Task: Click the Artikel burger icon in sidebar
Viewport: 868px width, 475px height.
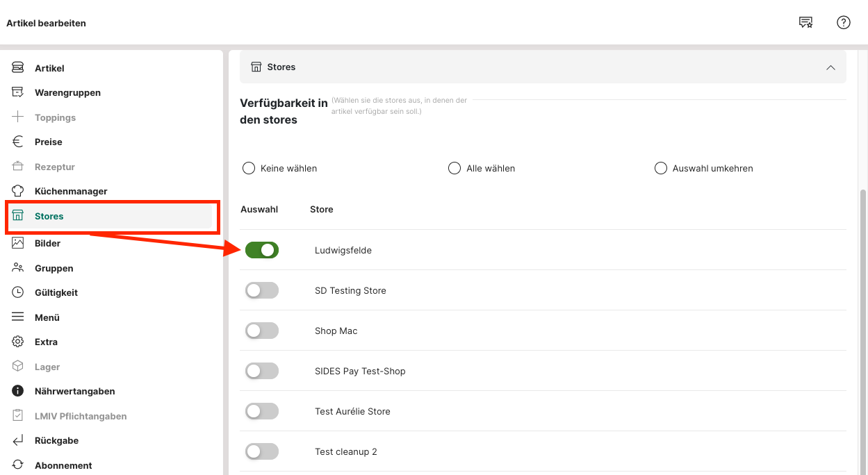Action: [x=18, y=68]
